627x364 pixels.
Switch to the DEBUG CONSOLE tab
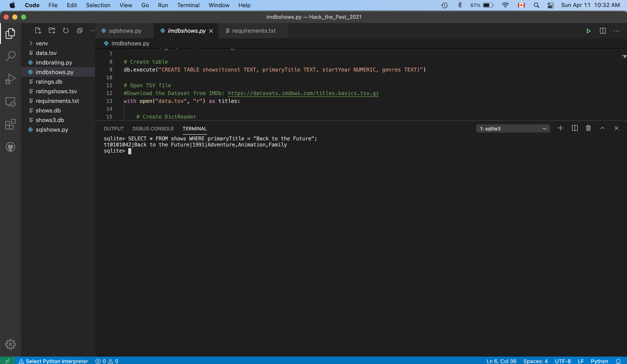tap(153, 129)
